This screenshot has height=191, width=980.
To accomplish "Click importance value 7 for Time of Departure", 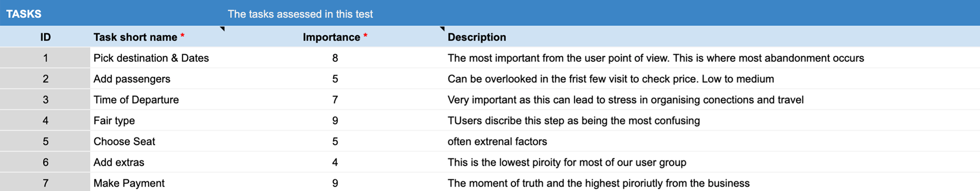I will point(335,100).
